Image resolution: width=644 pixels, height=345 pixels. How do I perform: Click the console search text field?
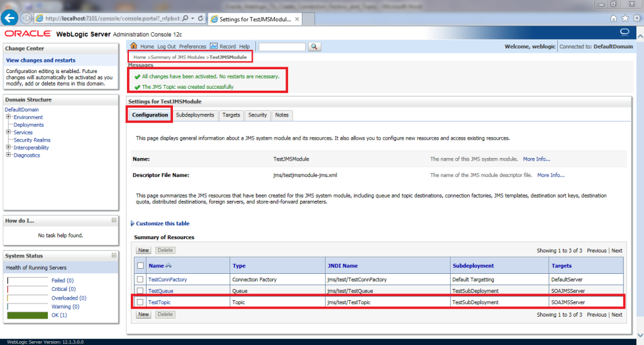[282, 47]
